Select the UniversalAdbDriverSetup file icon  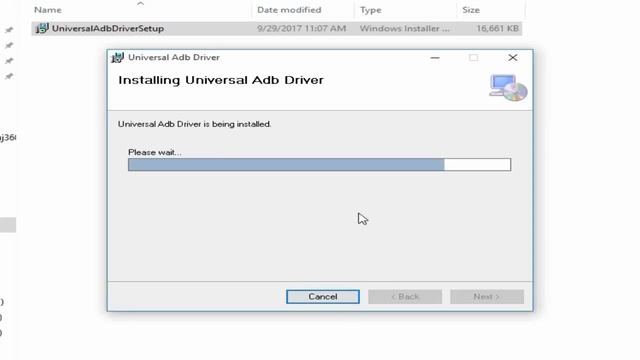coord(42,29)
